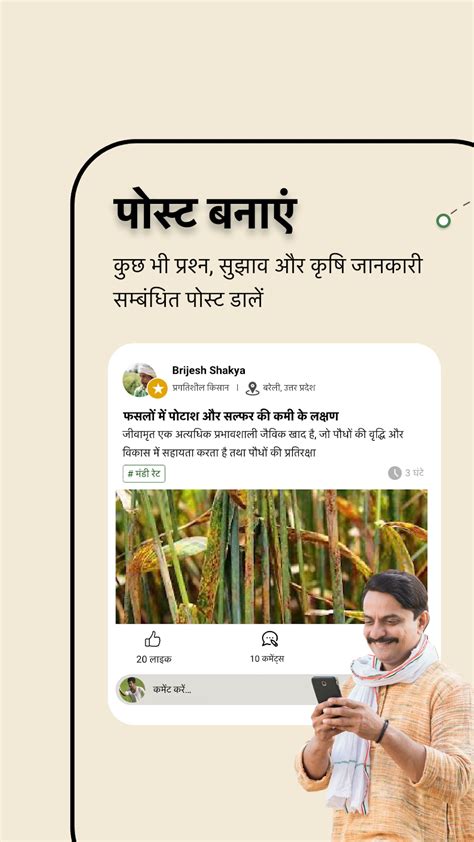Tap the 3 घंटे timestamp text
The height and width of the screenshot is (842, 474).
[414, 473]
